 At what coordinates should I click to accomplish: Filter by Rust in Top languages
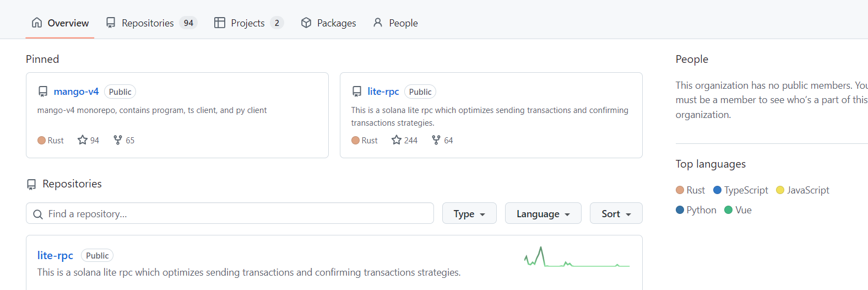[691, 190]
